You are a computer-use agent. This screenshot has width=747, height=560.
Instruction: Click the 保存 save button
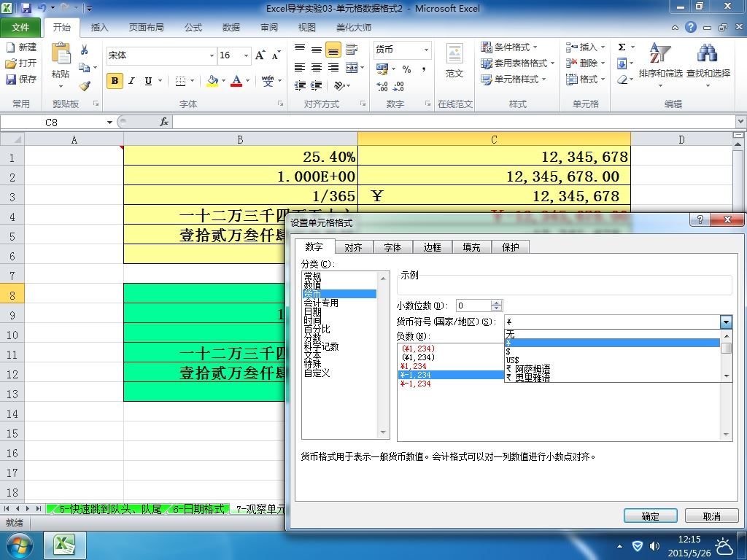(21, 79)
